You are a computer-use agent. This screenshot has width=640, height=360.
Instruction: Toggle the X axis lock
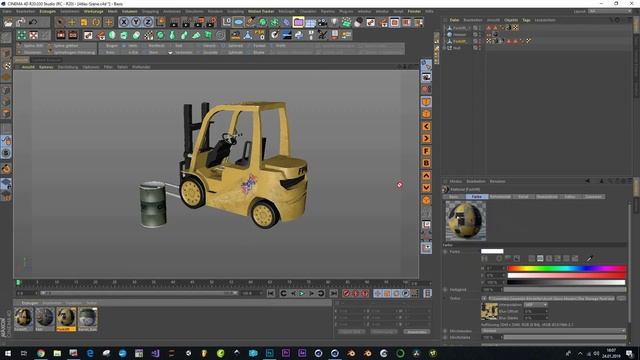coord(124,22)
